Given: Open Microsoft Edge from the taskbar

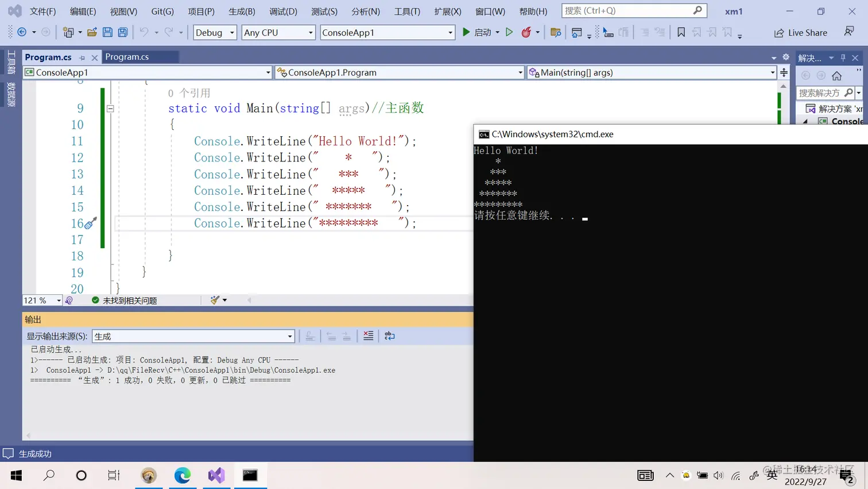Looking at the screenshot, I should [x=183, y=475].
